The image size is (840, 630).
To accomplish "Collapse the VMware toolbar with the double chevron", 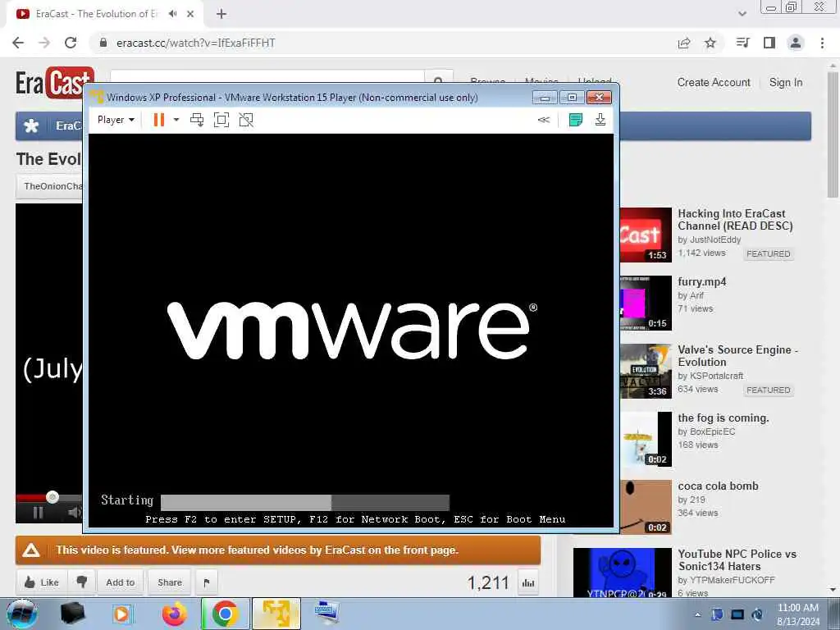I will tap(544, 120).
